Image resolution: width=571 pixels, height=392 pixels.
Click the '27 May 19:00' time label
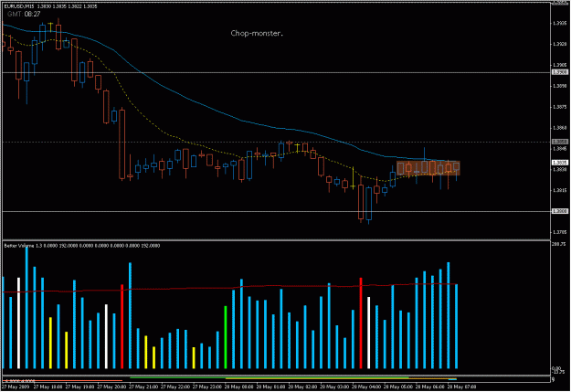[x=79, y=387]
